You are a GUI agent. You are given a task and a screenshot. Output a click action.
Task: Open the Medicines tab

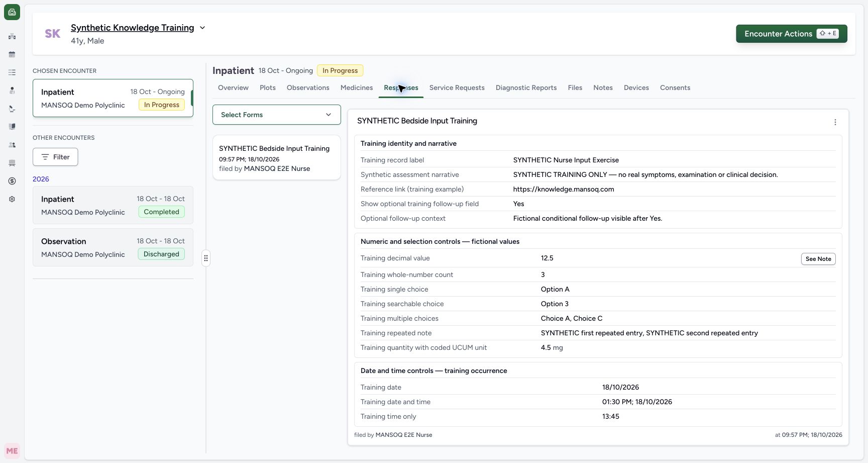[x=357, y=87]
